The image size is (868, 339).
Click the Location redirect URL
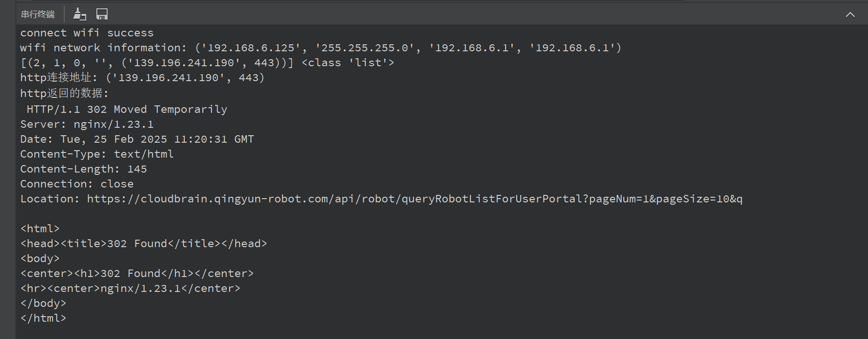coord(414,199)
